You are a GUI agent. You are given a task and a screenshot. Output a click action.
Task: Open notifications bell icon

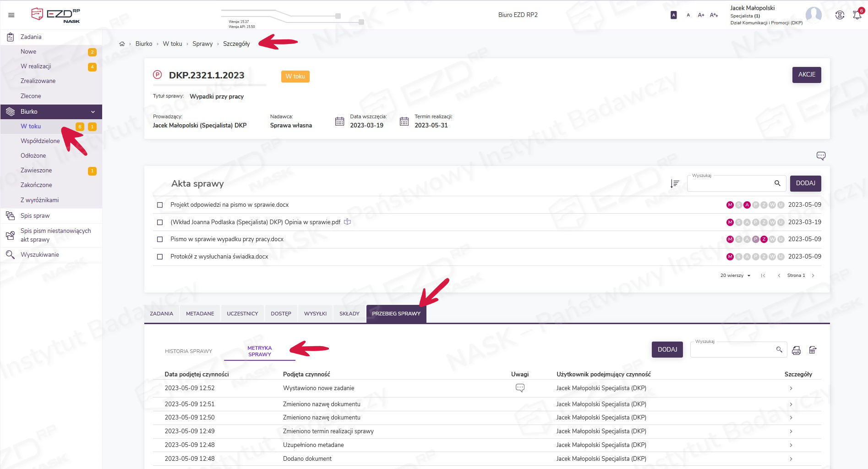(x=857, y=15)
